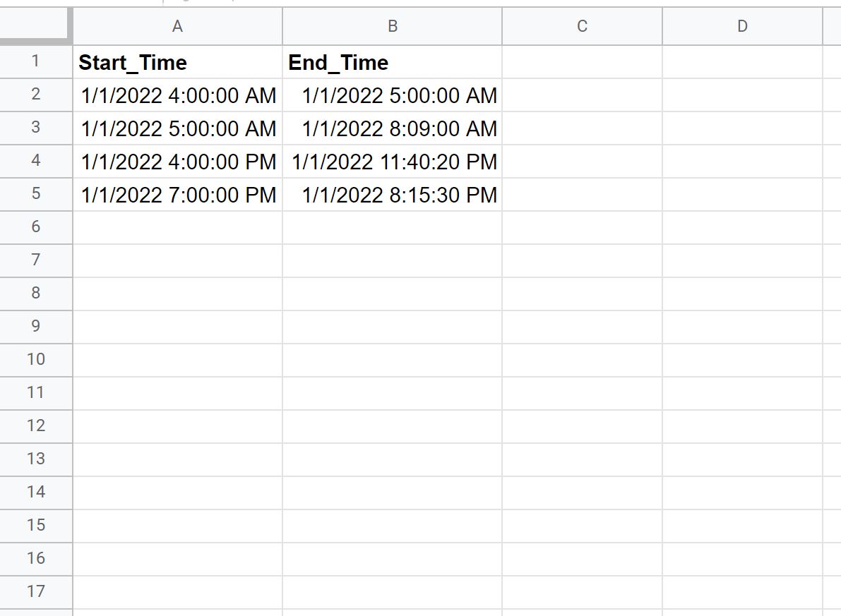The width and height of the screenshot is (841, 616).
Task: Select empty cell C2
Action: 582,95
